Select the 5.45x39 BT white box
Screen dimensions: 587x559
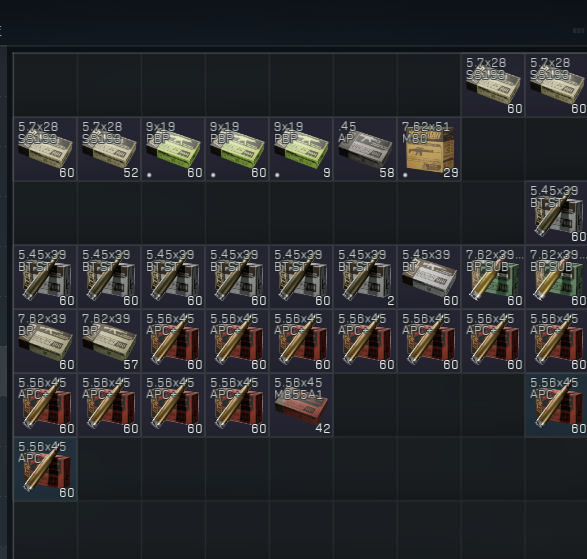(x=429, y=277)
